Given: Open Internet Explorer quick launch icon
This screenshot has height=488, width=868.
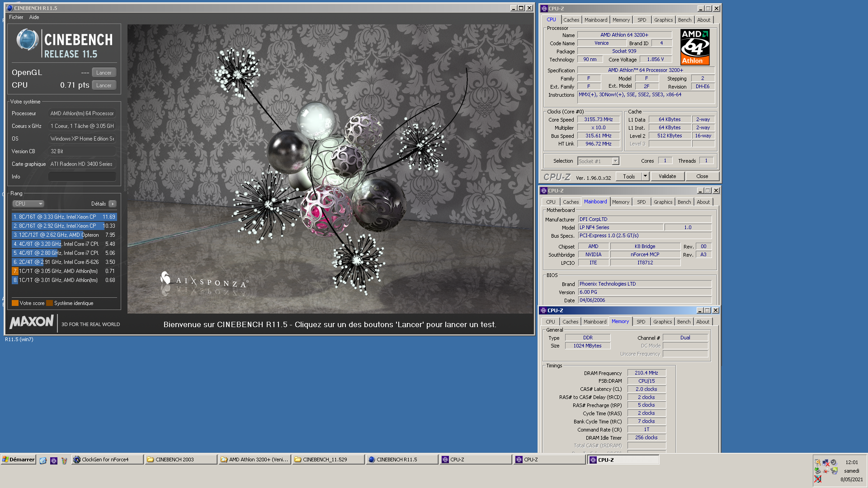Looking at the screenshot, I should tap(43, 460).
